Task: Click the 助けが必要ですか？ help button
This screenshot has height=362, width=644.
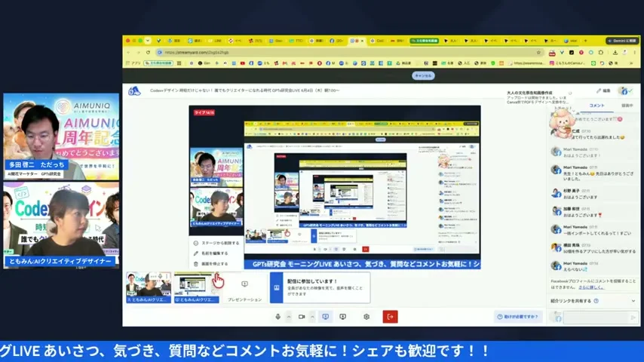Action: (x=517, y=317)
